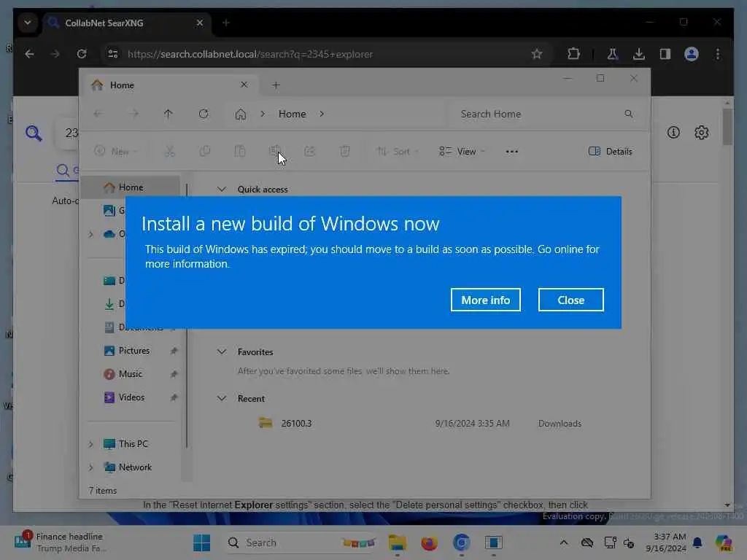Click the Copy icon in Explorer toolbar

coord(205,152)
